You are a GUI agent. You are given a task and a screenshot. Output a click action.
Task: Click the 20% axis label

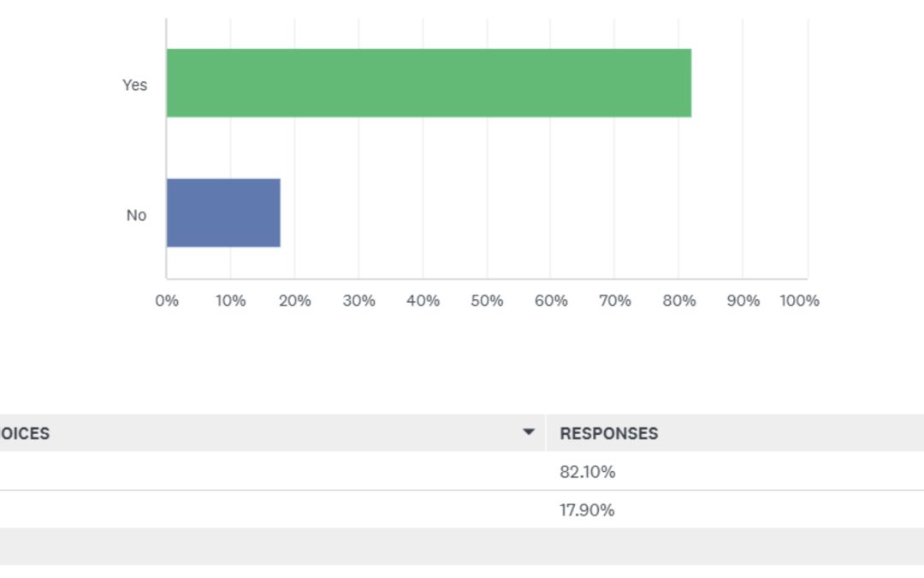point(294,301)
